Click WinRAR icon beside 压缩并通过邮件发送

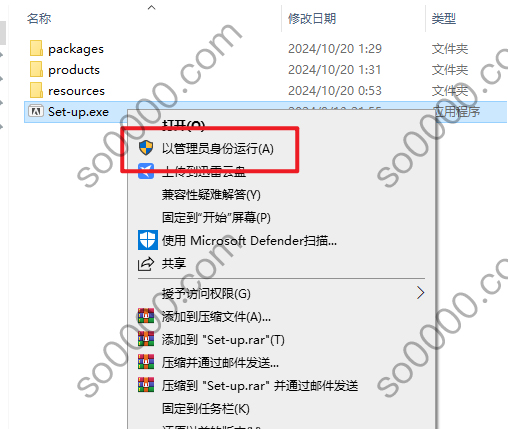click(x=146, y=362)
